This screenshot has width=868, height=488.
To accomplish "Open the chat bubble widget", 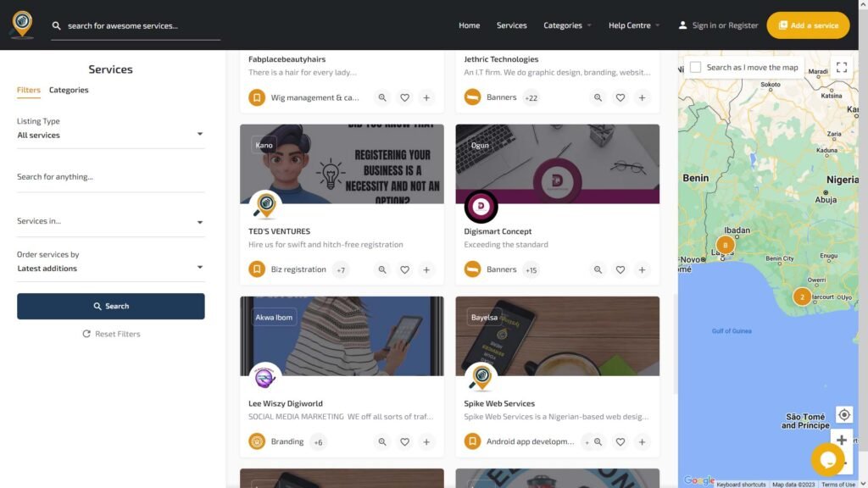I will click(828, 459).
